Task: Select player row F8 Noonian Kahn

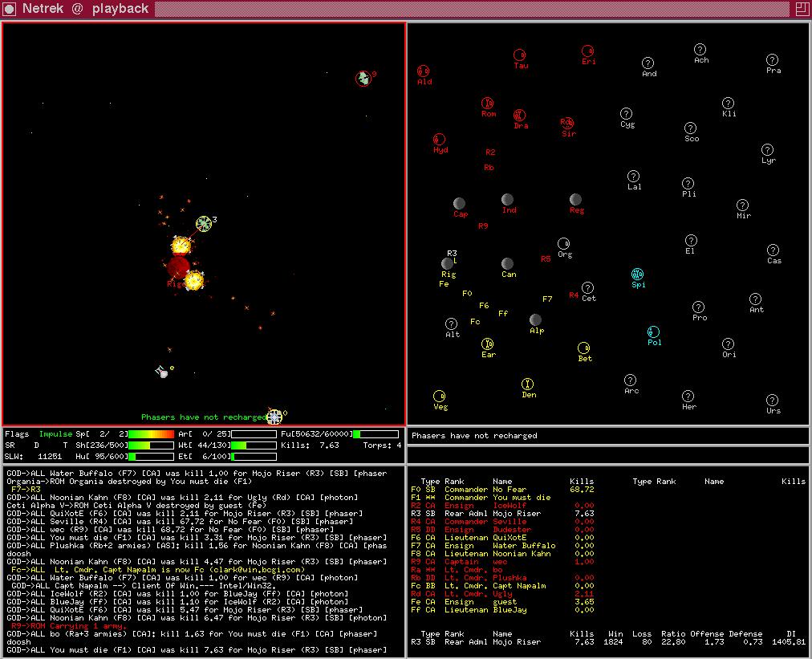Action: pyautogui.click(x=502, y=554)
